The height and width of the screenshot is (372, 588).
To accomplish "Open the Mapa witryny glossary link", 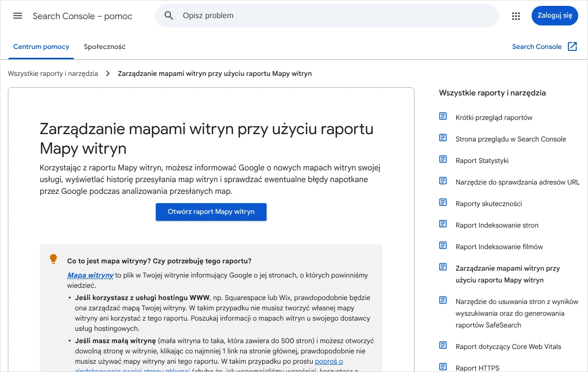I will (90, 275).
